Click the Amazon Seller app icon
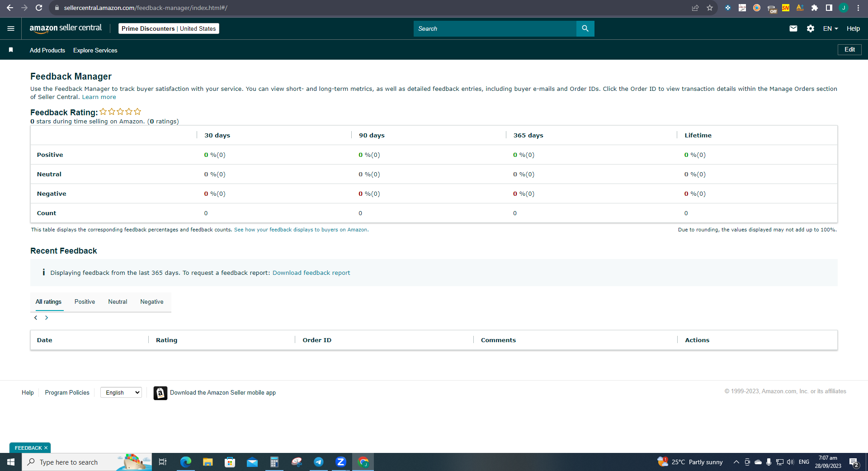 point(160,393)
